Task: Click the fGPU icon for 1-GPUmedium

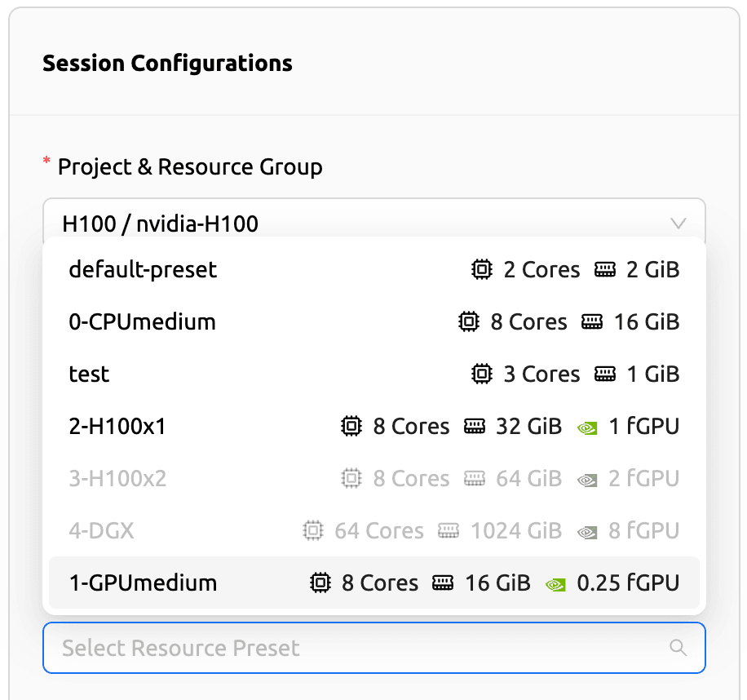Action: click(556, 583)
